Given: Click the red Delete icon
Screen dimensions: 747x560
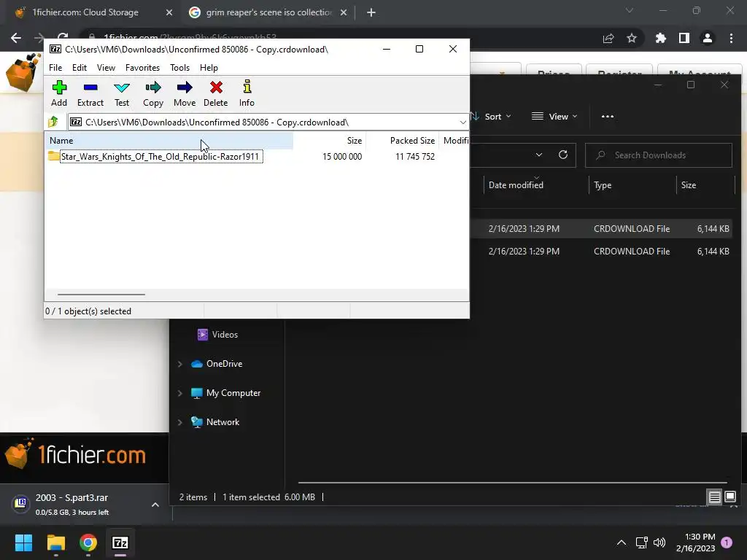Looking at the screenshot, I should 216,93.
